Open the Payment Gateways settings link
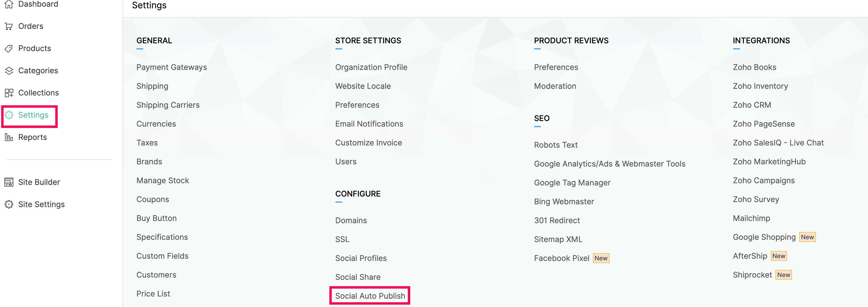 tap(171, 67)
